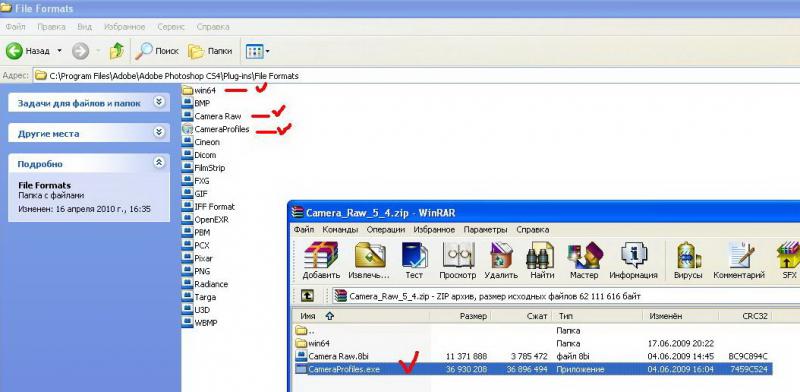
Task: Click WinRAR Add (Добавить) toolbar icon
Action: 321,260
